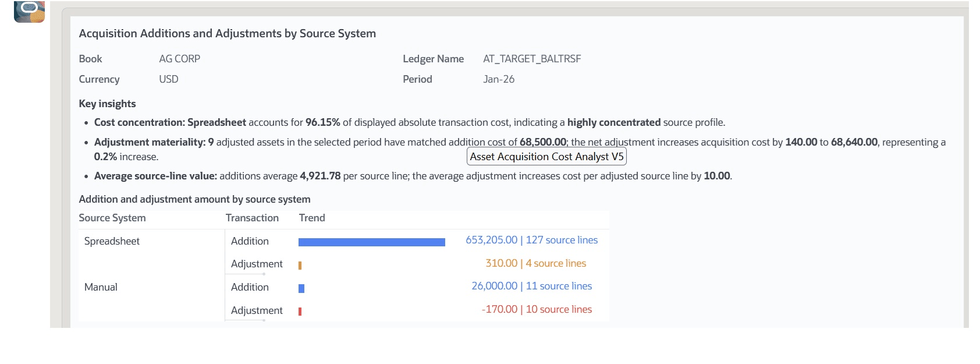Open the 26,000.00 | 11 source lines link
Screen dimensions: 980x364
[x=531, y=286]
